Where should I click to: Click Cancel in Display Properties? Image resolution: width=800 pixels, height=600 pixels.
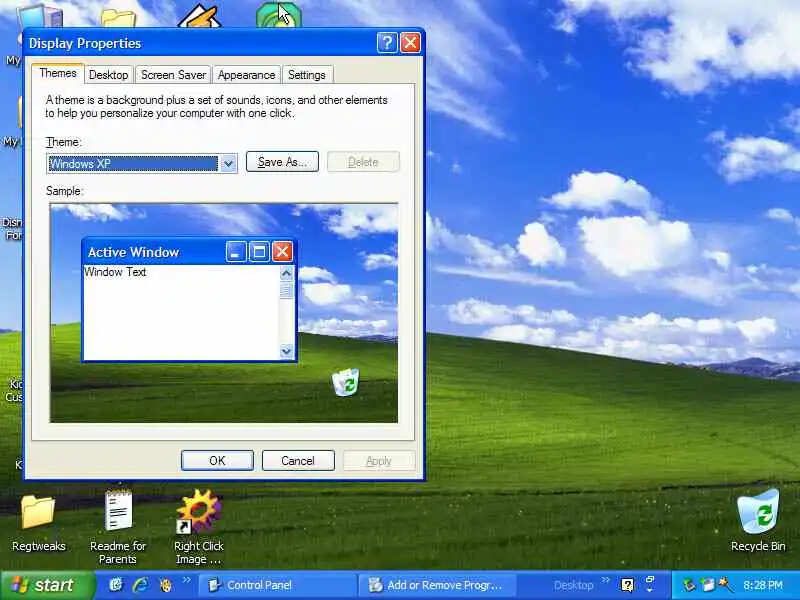click(298, 461)
